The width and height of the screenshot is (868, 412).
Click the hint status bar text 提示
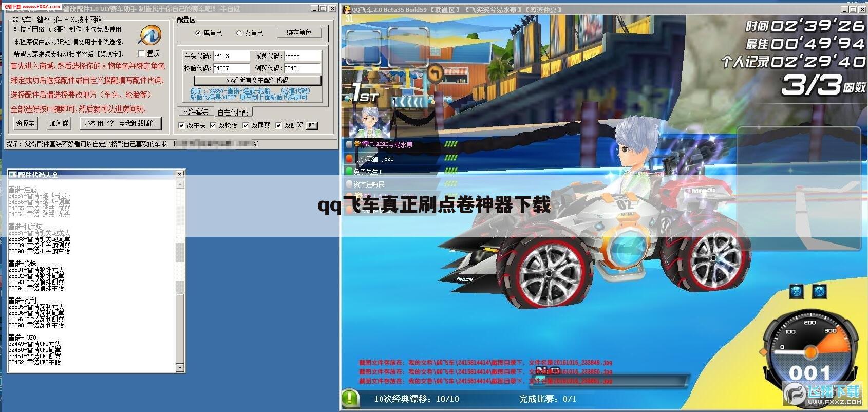[86, 144]
